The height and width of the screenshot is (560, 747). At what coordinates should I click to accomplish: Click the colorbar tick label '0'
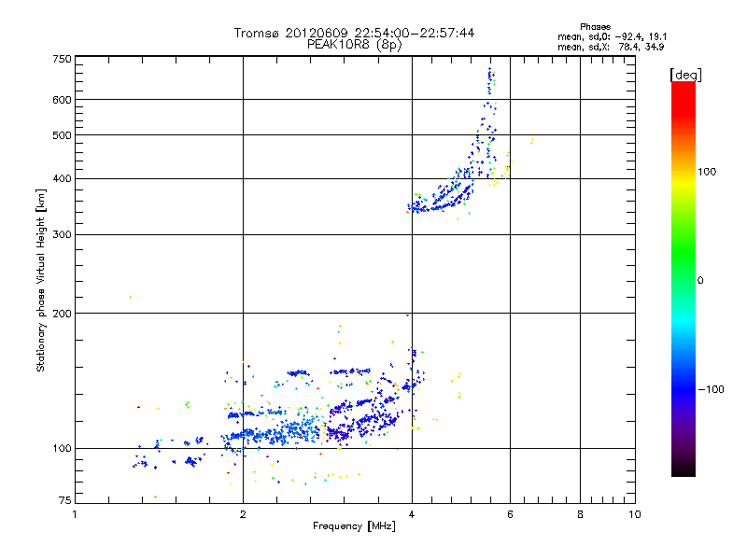pyautogui.click(x=700, y=281)
